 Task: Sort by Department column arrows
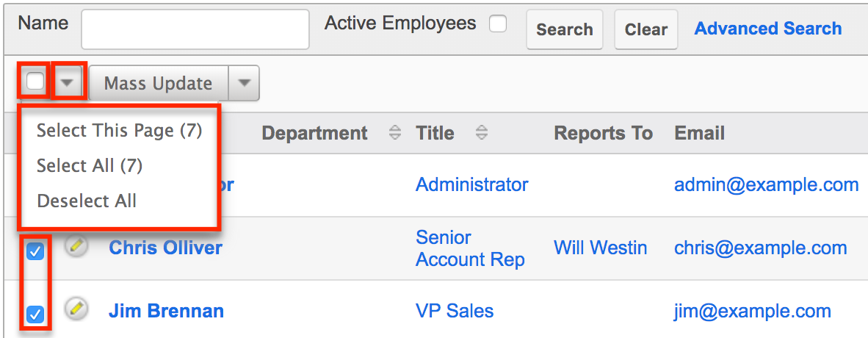click(395, 133)
